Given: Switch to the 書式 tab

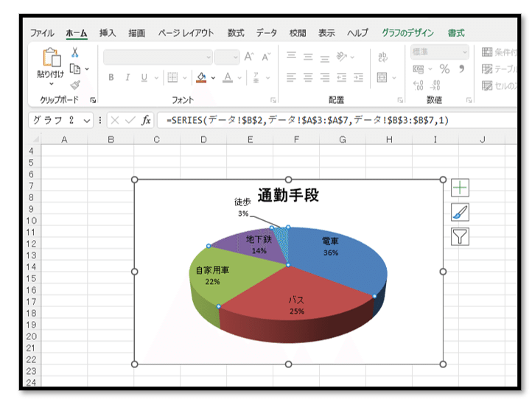Looking at the screenshot, I should (456, 33).
